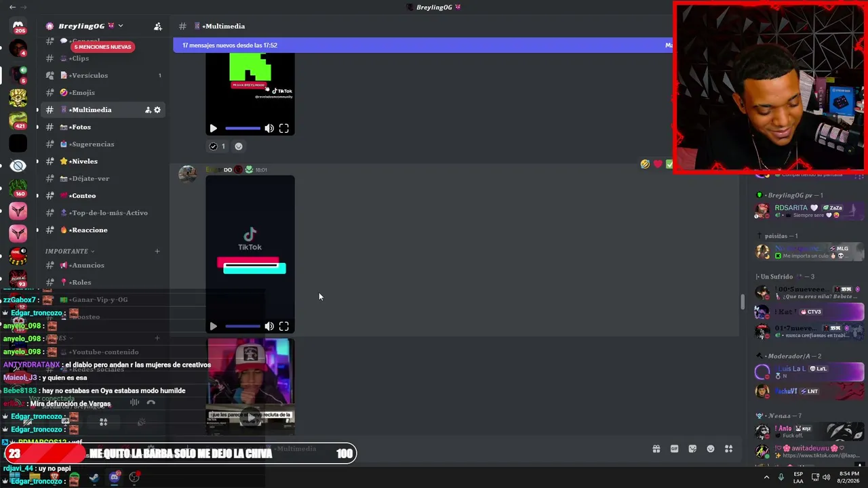Open PachuVT's member profile
Viewport: 868px width, 488px height.
tap(810, 391)
